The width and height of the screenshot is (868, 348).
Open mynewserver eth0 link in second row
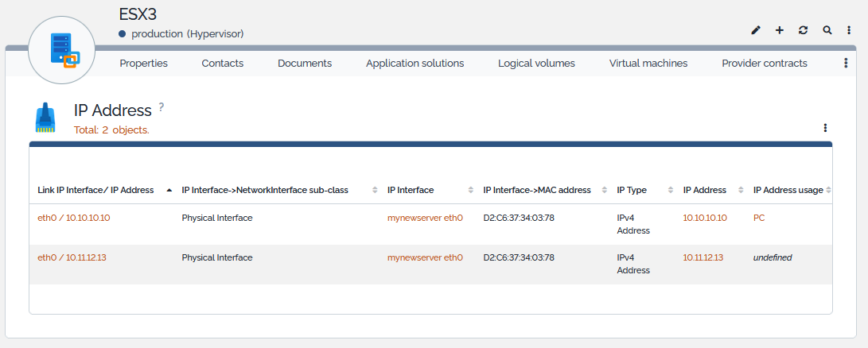[x=425, y=257]
